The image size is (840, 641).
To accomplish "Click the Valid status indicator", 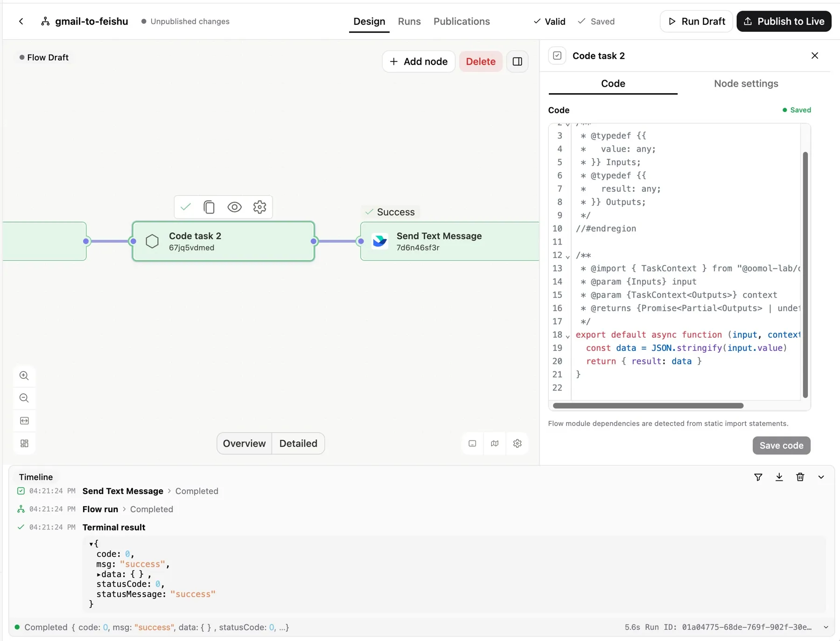I will pos(549,21).
